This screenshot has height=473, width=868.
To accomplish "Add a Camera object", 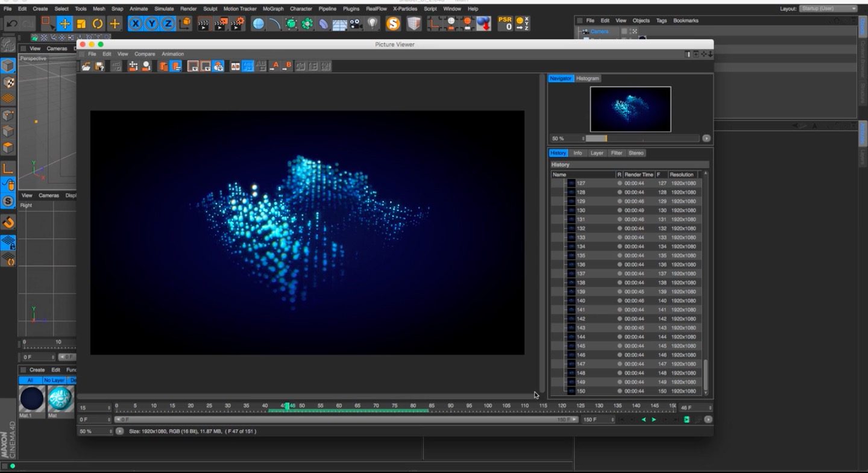I will (x=356, y=23).
